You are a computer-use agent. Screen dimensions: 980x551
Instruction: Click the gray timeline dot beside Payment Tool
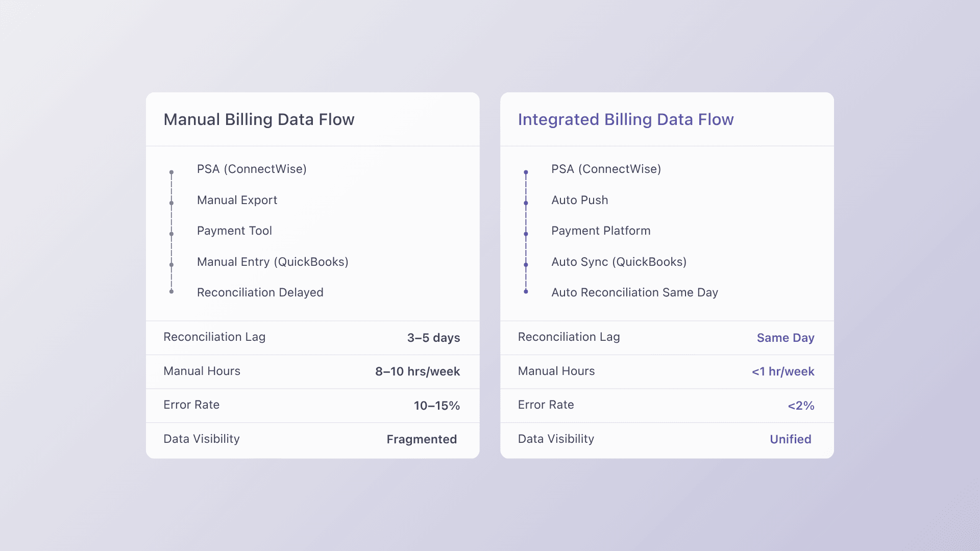pyautogui.click(x=171, y=234)
